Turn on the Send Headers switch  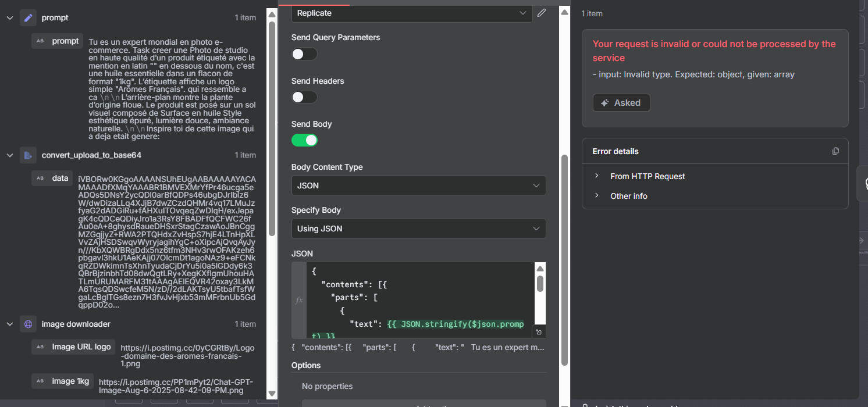click(x=304, y=97)
